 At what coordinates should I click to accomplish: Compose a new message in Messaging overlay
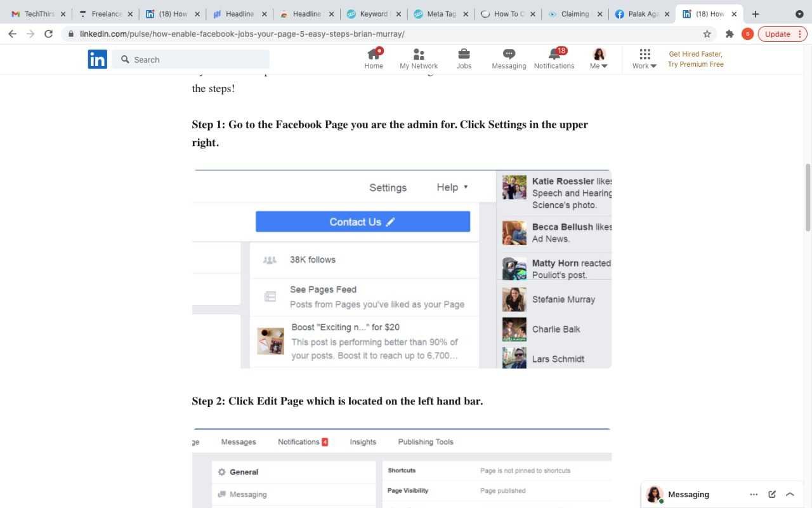(x=772, y=494)
